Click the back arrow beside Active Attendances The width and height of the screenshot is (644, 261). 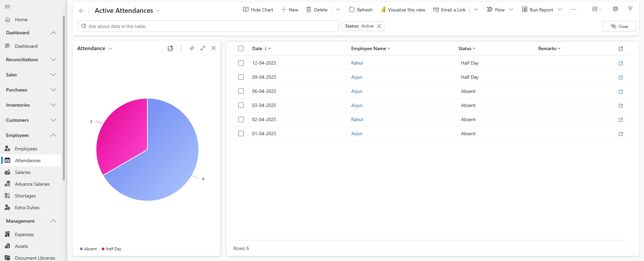(x=82, y=11)
